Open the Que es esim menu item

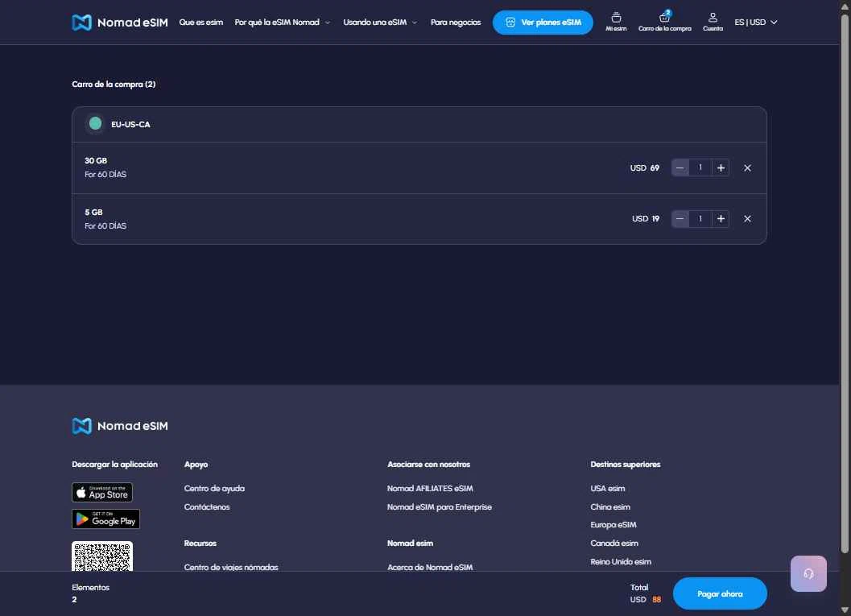pyautogui.click(x=200, y=23)
